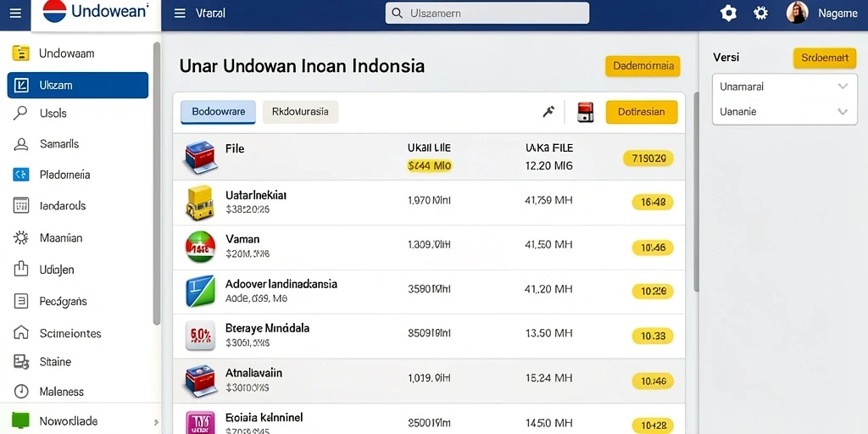Click the Dademomaia yellow button

point(643,66)
